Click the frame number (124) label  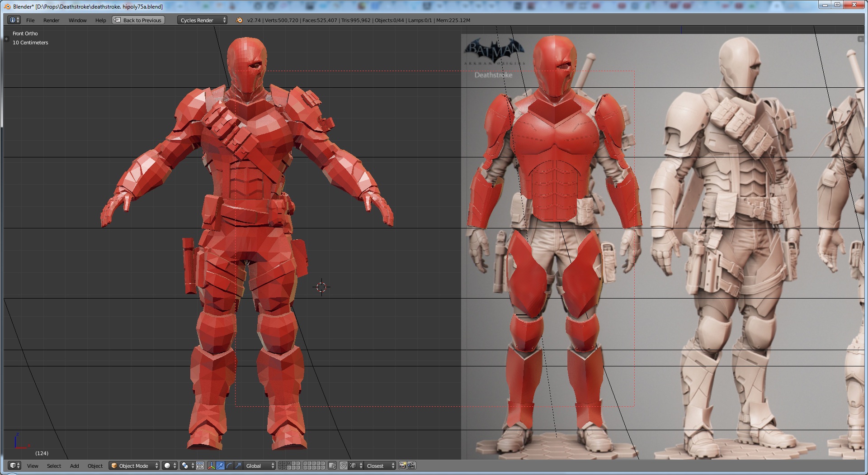(x=42, y=453)
